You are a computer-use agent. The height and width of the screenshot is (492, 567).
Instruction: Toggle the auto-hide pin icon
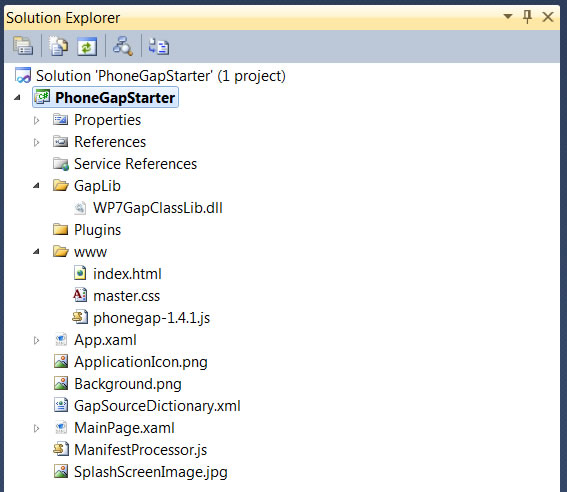pyautogui.click(x=527, y=16)
